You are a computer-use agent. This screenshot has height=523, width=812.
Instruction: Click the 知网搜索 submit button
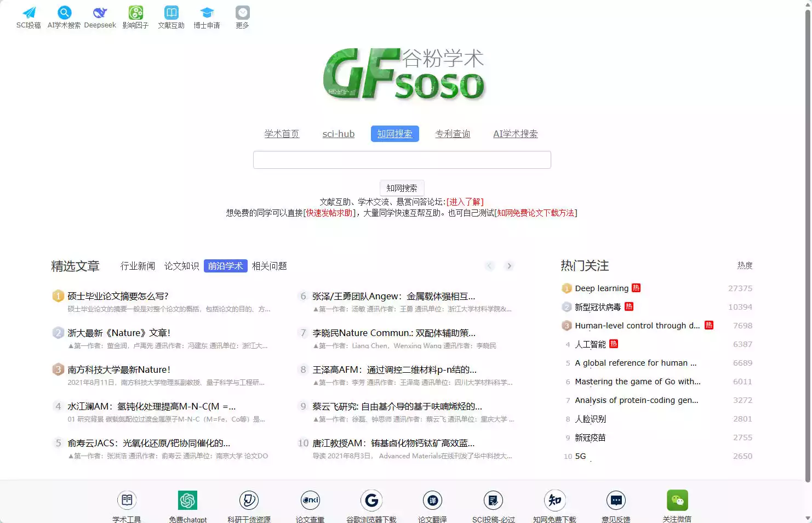click(402, 188)
